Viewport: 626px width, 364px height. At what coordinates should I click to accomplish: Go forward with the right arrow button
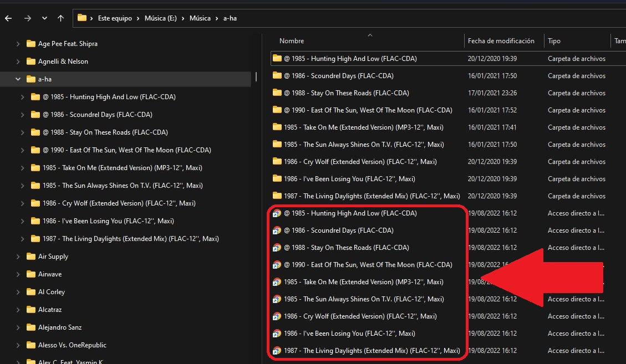point(27,18)
